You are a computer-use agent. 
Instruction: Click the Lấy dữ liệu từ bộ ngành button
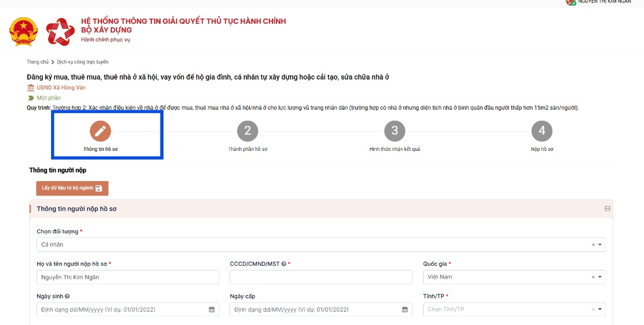click(72, 188)
